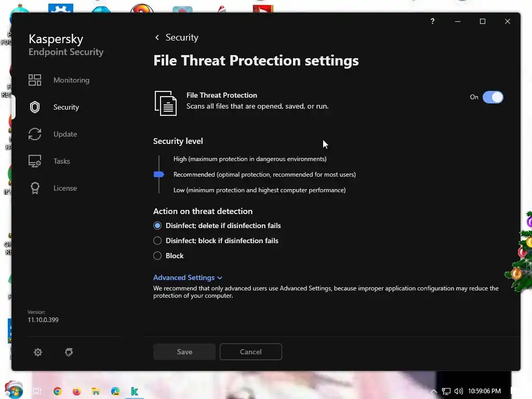Screen dimensions: 532x399
Task: Open the Start menu button
Action: click(14, 390)
